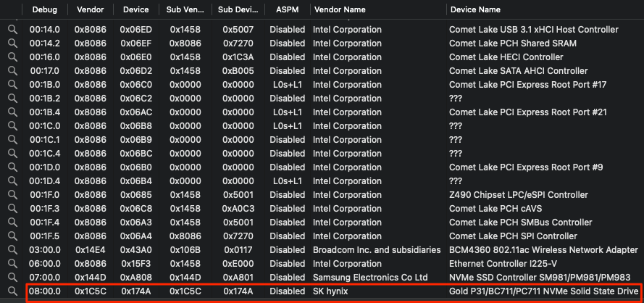Click SK hynix vendor name
The height and width of the screenshot is (303, 644).
coord(330,291)
